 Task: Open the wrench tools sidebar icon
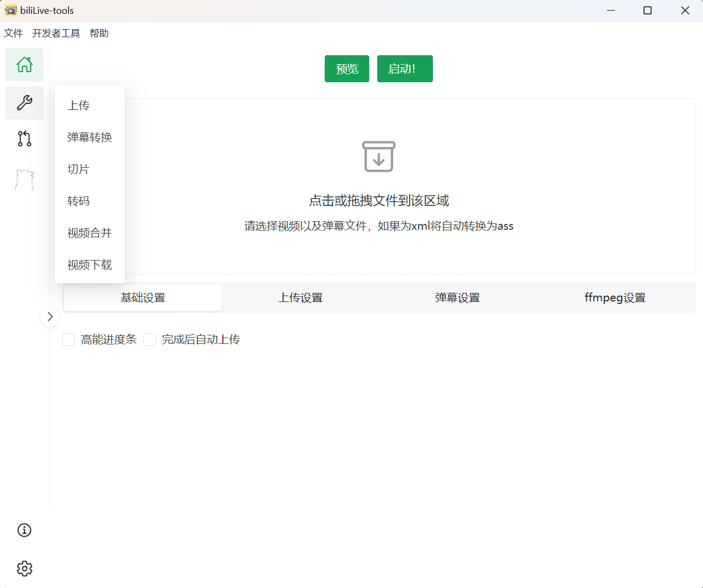[x=24, y=102]
